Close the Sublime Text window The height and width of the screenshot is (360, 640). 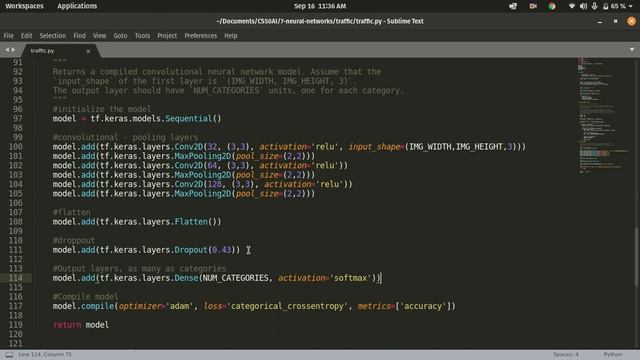coord(631,21)
